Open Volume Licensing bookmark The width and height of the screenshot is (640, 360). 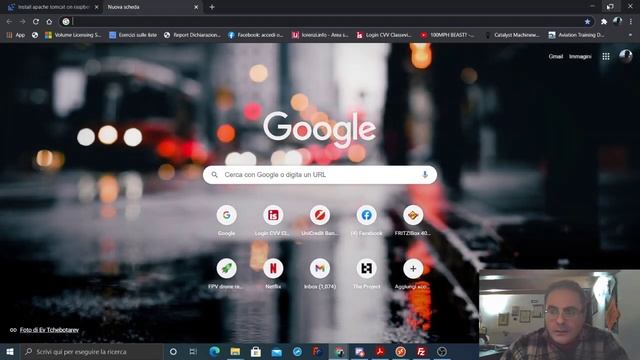tap(73, 35)
